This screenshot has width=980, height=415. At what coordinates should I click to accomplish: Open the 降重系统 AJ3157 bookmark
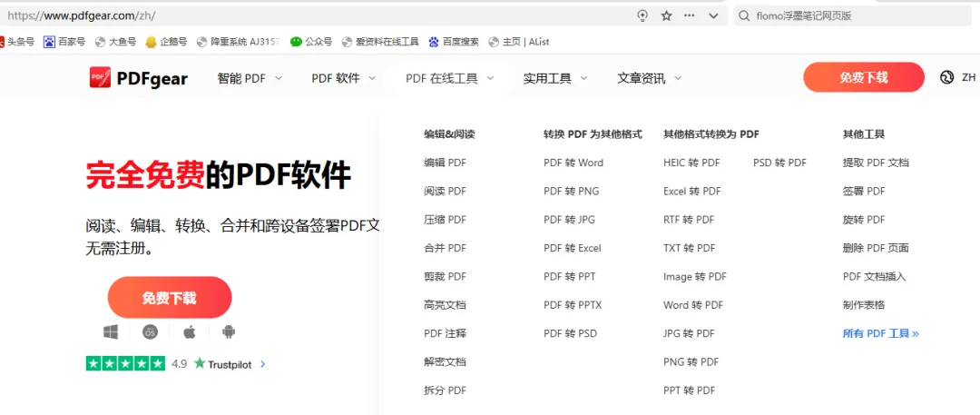point(238,42)
